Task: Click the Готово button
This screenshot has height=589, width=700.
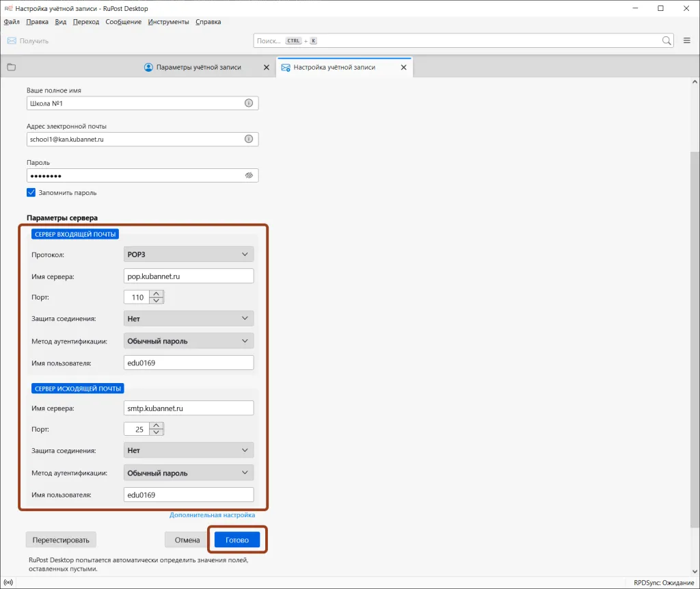Action: pyautogui.click(x=237, y=540)
